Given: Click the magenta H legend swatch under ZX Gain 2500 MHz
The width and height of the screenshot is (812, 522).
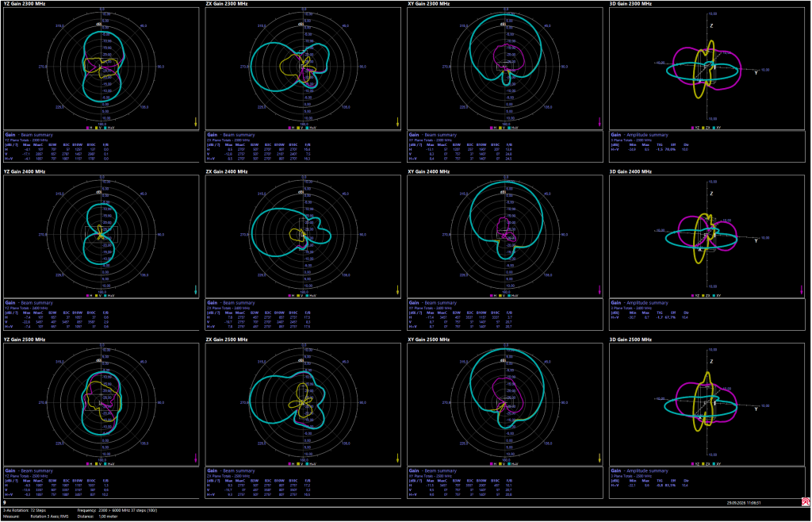Looking at the screenshot, I should pyautogui.click(x=289, y=463).
